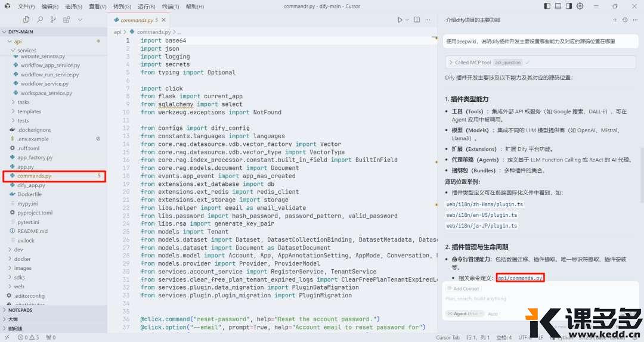Image resolution: width=644 pixels, height=342 pixels.
Task: Expand additional sidebar views chevron
Action: (80, 19)
